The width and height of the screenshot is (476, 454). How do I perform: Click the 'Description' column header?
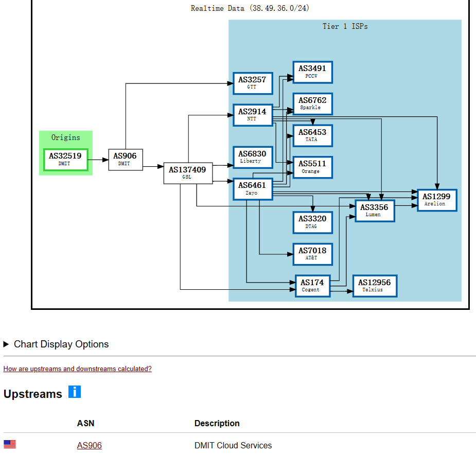pos(217,423)
